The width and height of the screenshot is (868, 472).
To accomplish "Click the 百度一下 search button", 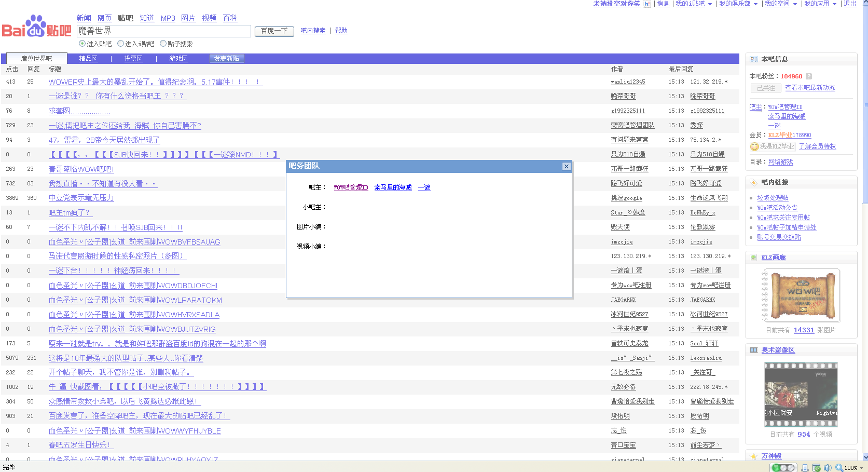I will click(x=274, y=31).
